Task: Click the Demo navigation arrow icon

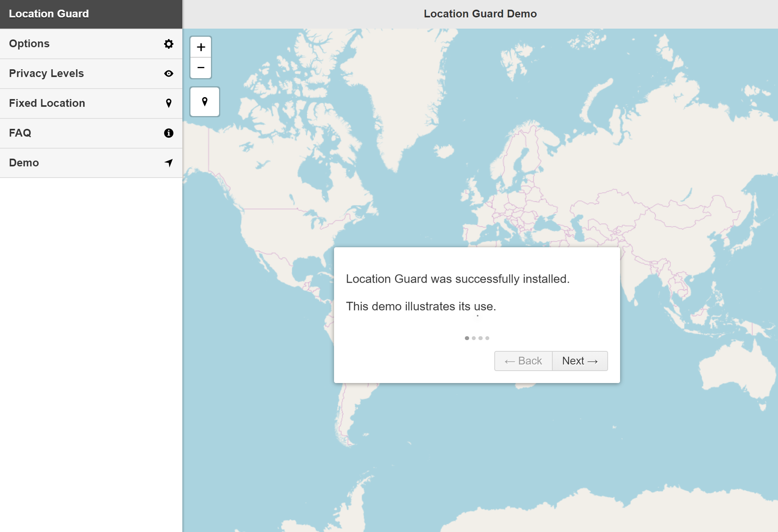Action: click(x=168, y=163)
